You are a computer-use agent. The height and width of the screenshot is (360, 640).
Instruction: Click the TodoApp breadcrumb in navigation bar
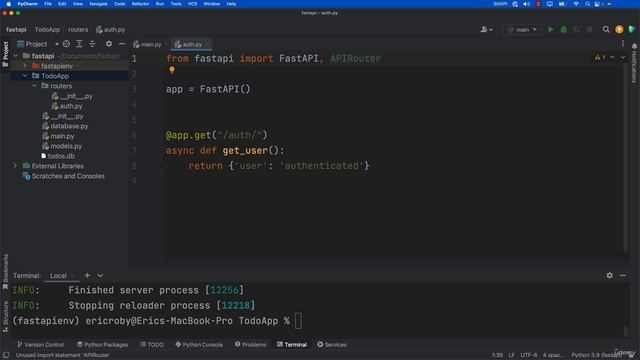click(x=47, y=29)
